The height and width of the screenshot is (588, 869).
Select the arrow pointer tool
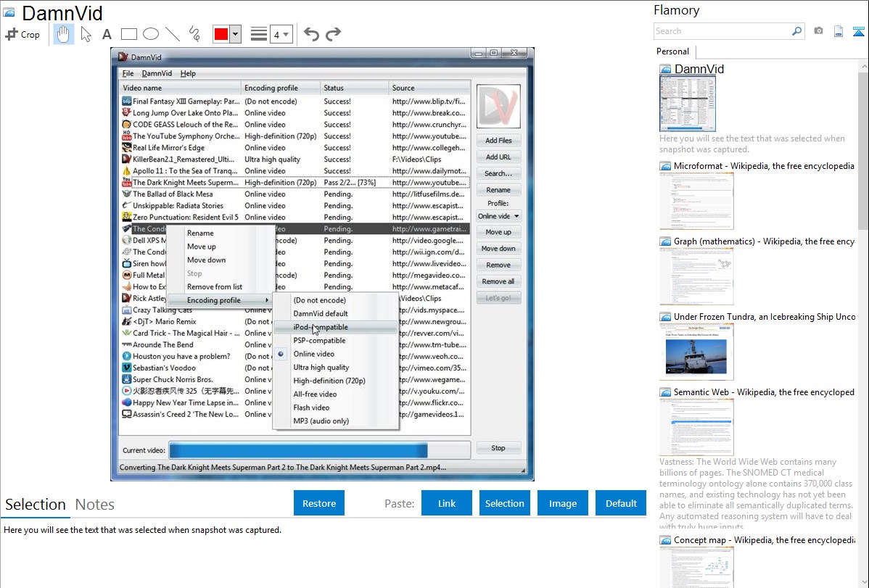pos(86,34)
